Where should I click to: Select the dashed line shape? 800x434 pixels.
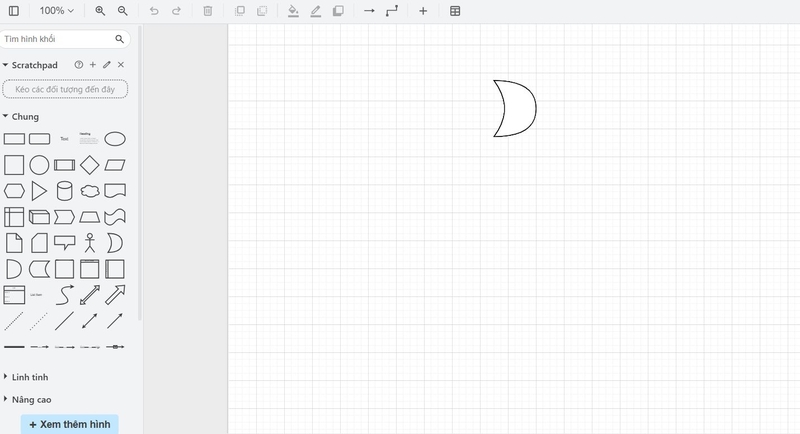tap(14, 321)
